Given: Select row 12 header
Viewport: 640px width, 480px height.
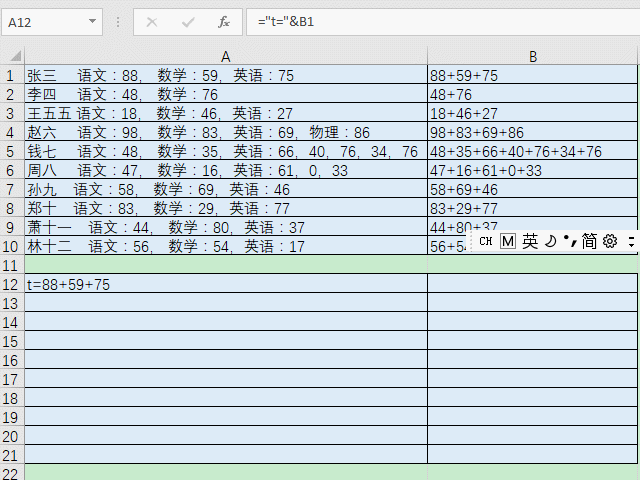Looking at the screenshot, I should tap(10, 284).
